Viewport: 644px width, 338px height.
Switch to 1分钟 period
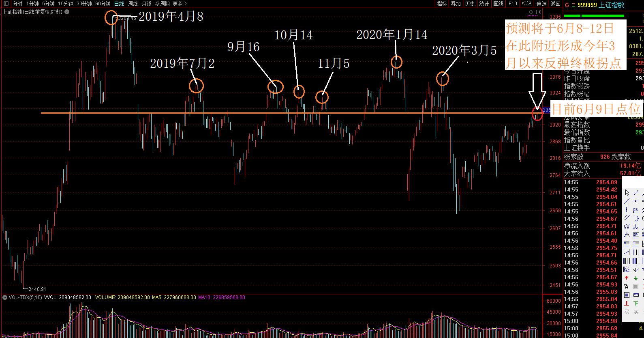click(32, 4)
